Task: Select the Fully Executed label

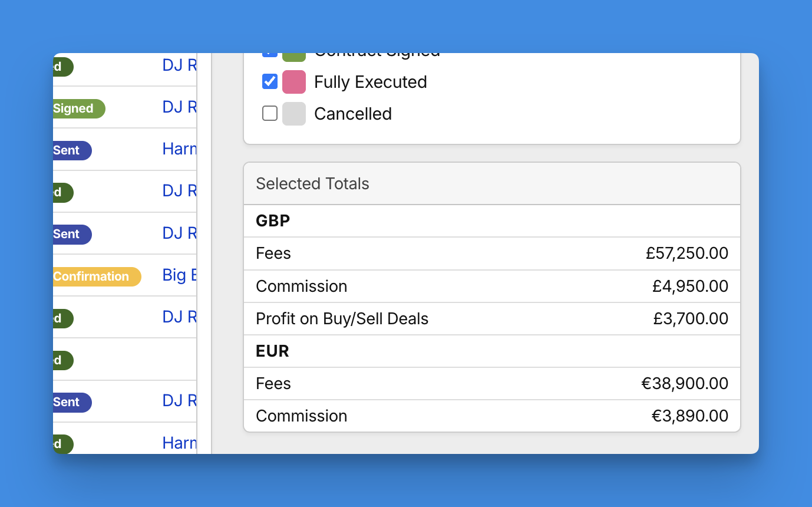Action: [371, 82]
